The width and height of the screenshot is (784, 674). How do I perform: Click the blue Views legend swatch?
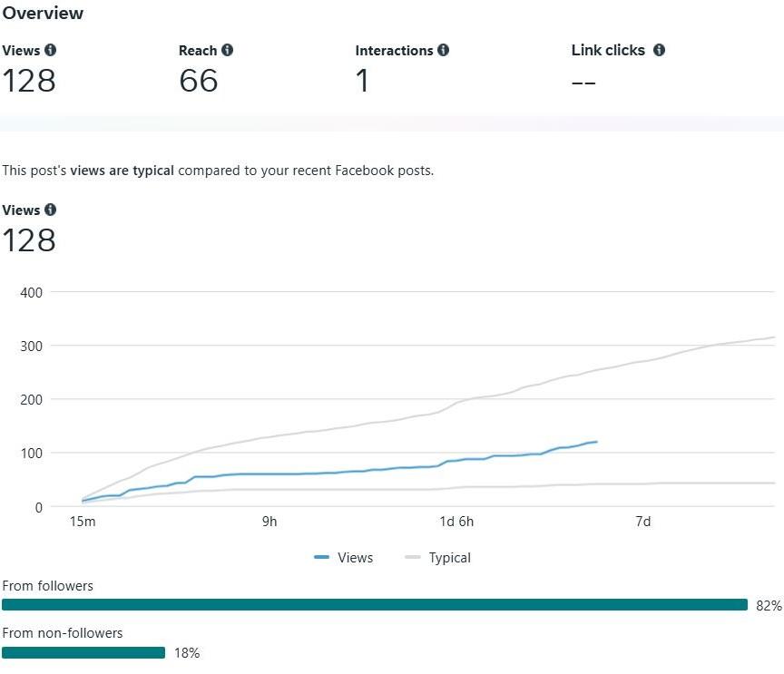[321, 558]
